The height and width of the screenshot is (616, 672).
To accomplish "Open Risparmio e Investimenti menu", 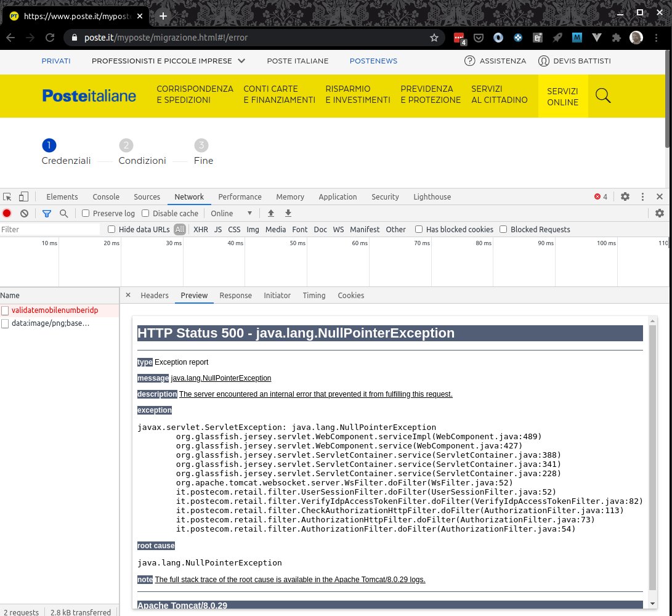I will tap(358, 94).
